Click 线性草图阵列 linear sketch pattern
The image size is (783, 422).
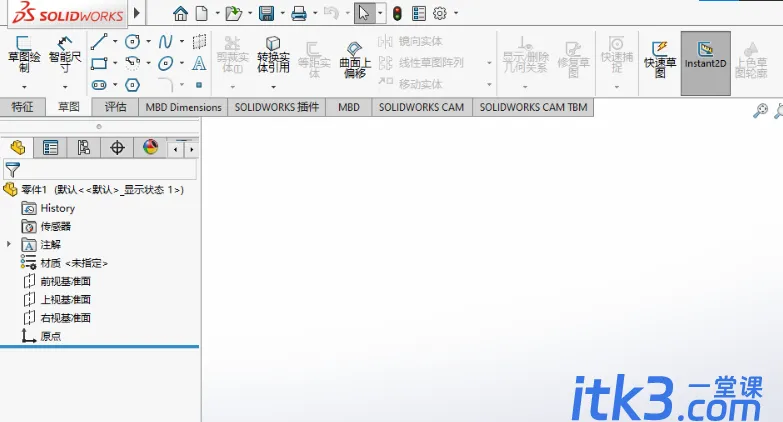pyautogui.click(x=421, y=62)
